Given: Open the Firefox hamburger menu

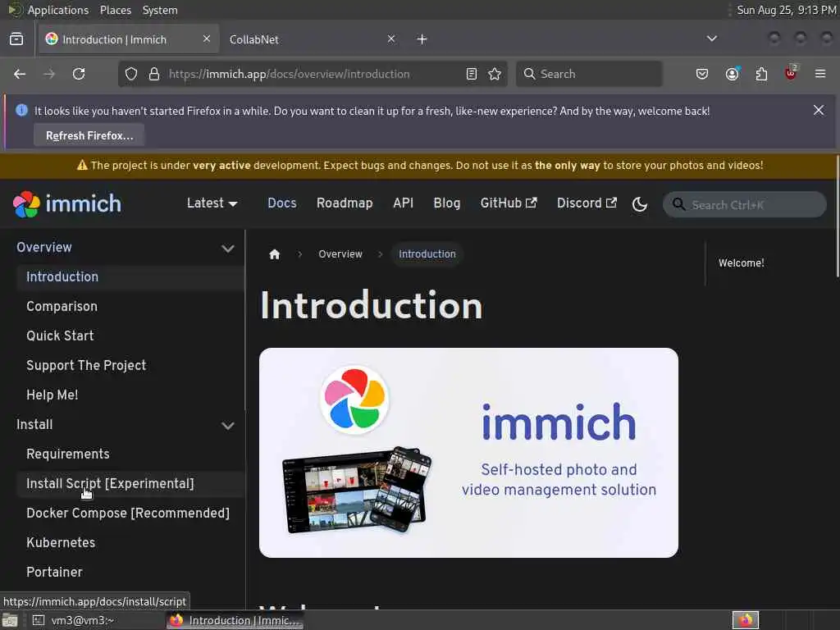Looking at the screenshot, I should pyautogui.click(x=820, y=74).
